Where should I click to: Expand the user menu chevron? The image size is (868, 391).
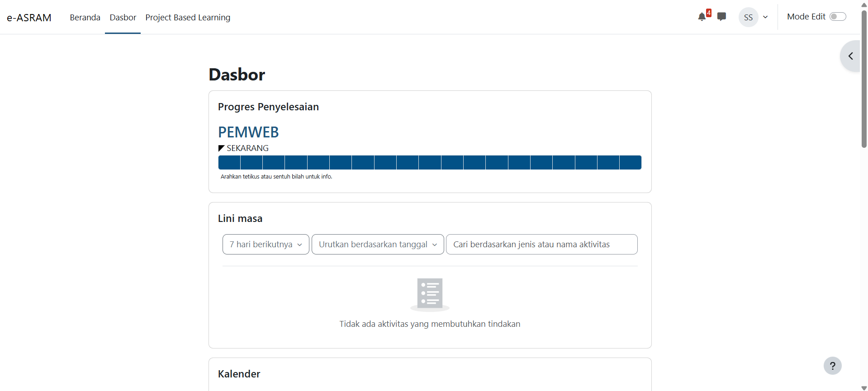(x=765, y=17)
